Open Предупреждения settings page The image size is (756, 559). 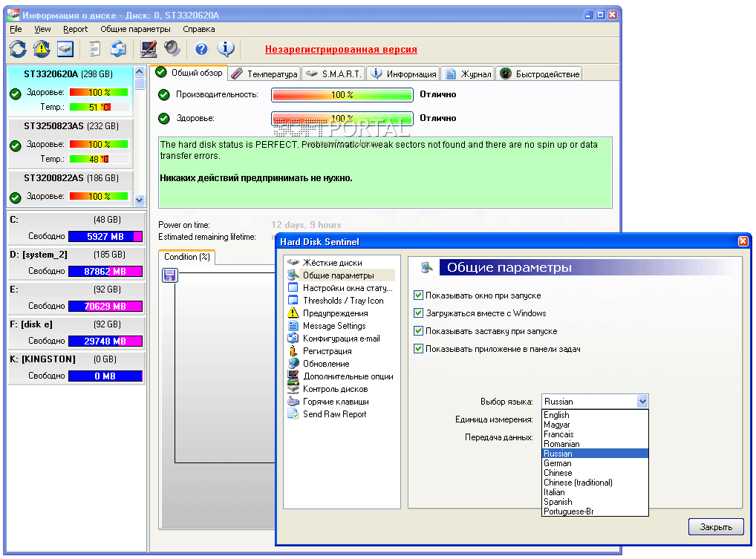point(335,313)
